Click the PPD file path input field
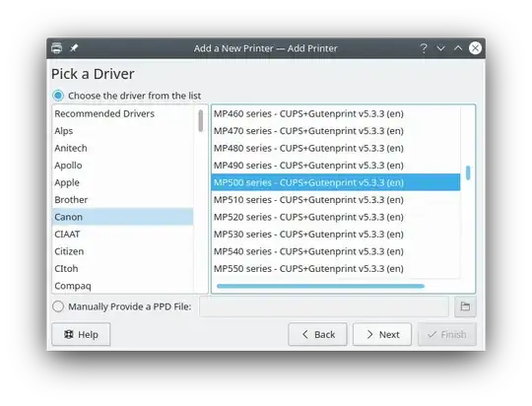Image resolution: width=532 pixels, height=406 pixels. coord(324,306)
